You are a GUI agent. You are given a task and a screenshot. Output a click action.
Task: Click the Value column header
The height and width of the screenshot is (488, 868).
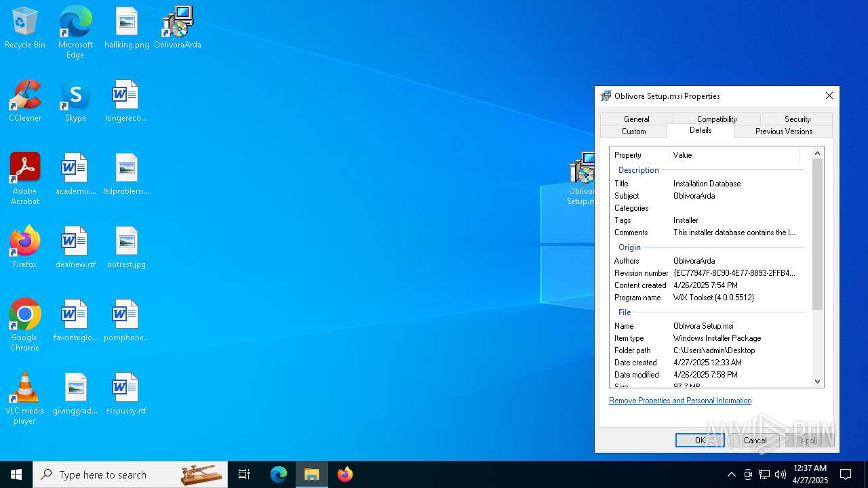734,155
